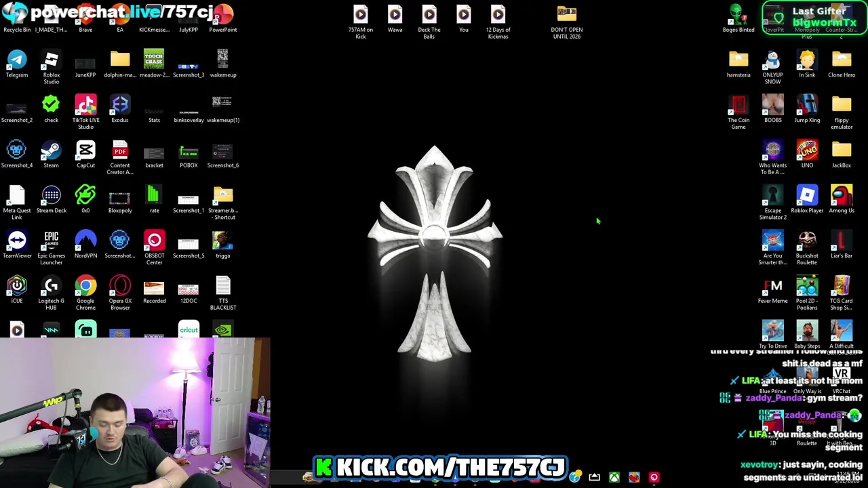Open the Telegram desktop icon

[x=17, y=64]
